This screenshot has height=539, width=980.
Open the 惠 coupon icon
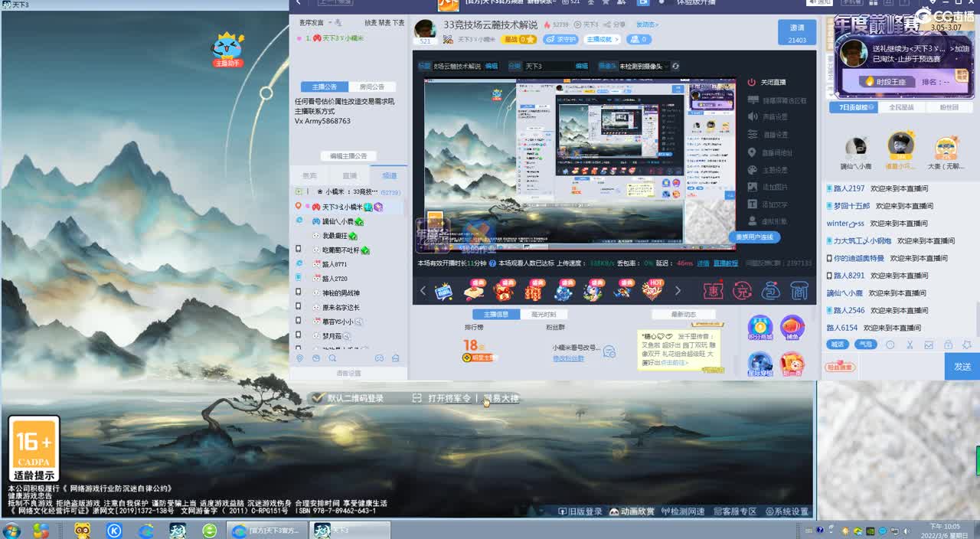click(713, 290)
